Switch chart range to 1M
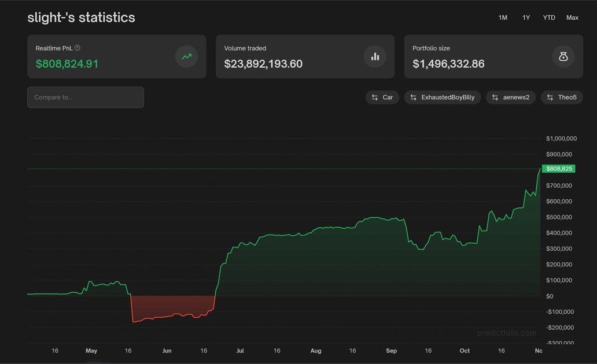Screen dimensions: 597x364 pyautogui.click(x=503, y=18)
